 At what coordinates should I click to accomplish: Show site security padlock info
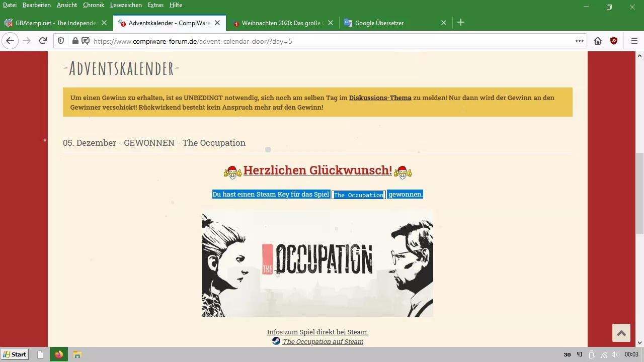pyautogui.click(x=75, y=41)
